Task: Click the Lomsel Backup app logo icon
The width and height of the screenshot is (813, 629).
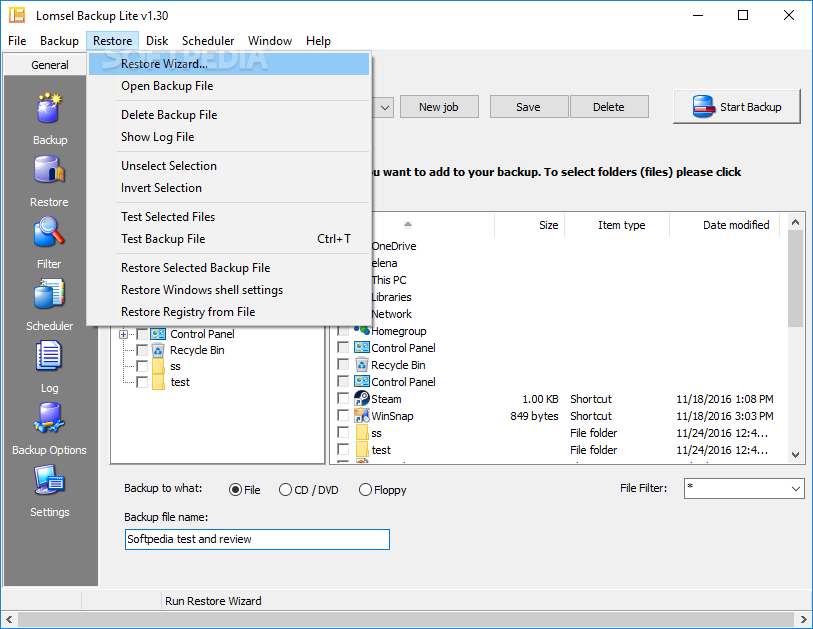Action: pyautogui.click(x=17, y=15)
